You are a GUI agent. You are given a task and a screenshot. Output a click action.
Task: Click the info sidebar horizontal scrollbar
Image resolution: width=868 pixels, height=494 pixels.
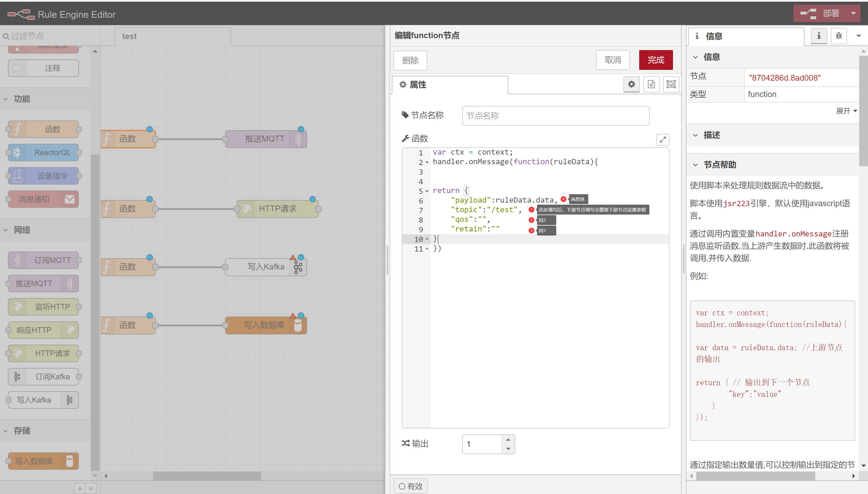click(755, 476)
